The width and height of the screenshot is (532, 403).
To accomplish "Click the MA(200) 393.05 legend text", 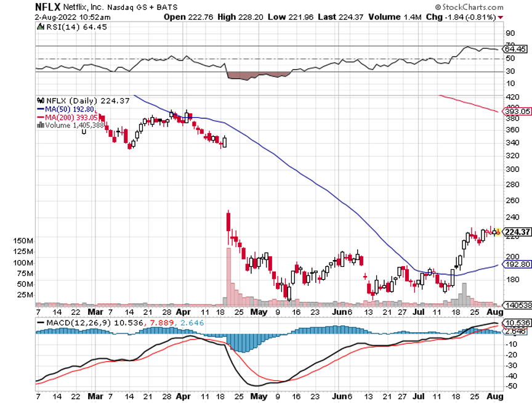I will pyautogui.click(x=71, y=118).
